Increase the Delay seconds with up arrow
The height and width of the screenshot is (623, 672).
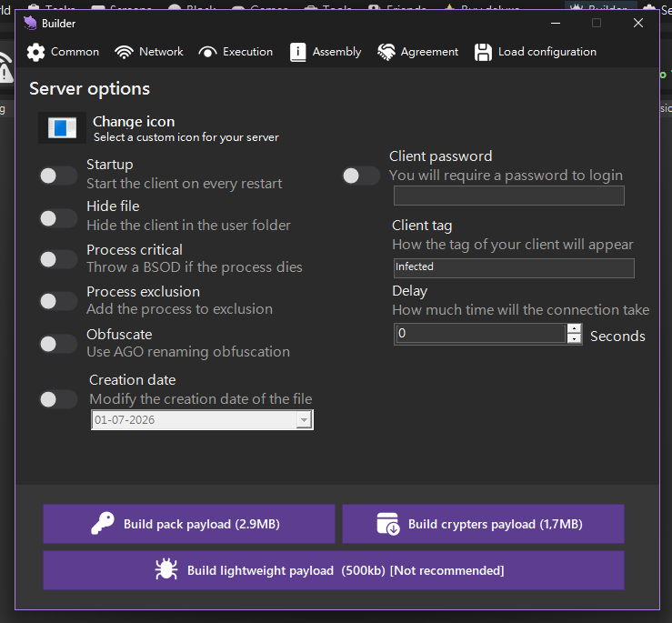click(574, 329)
